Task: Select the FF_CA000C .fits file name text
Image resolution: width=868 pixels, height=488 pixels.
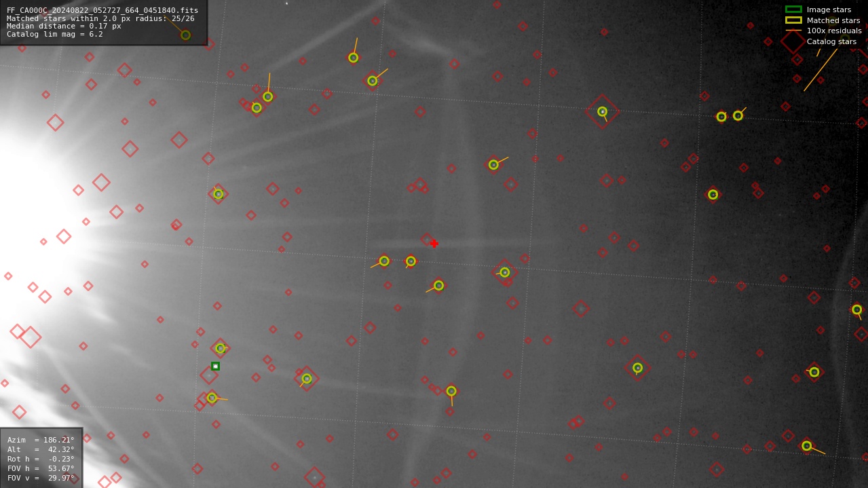Action: click(x=102, y=10)
